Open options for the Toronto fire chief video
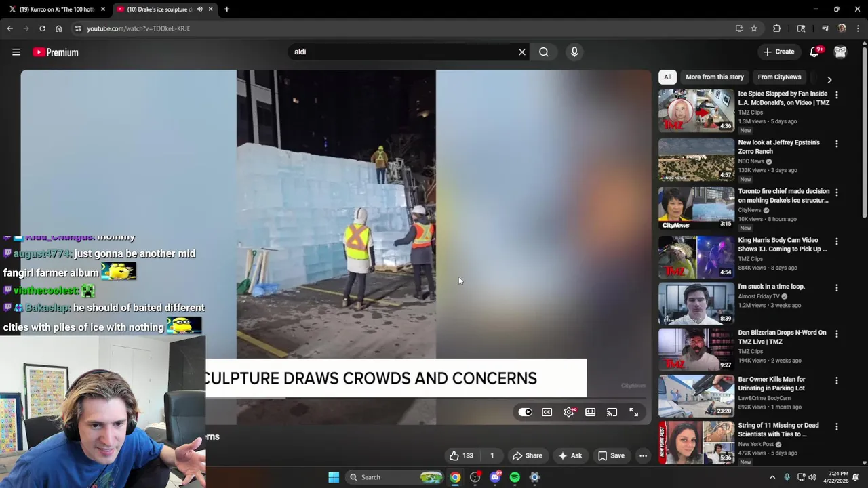This screenshot has width=868, height=488. pyautogui.click(x=837, y=192)
